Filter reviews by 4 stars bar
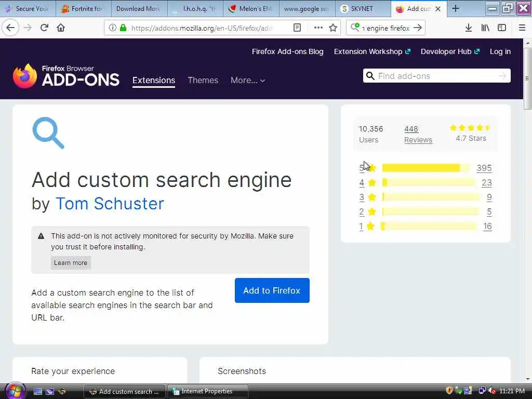 click(429, 182)
